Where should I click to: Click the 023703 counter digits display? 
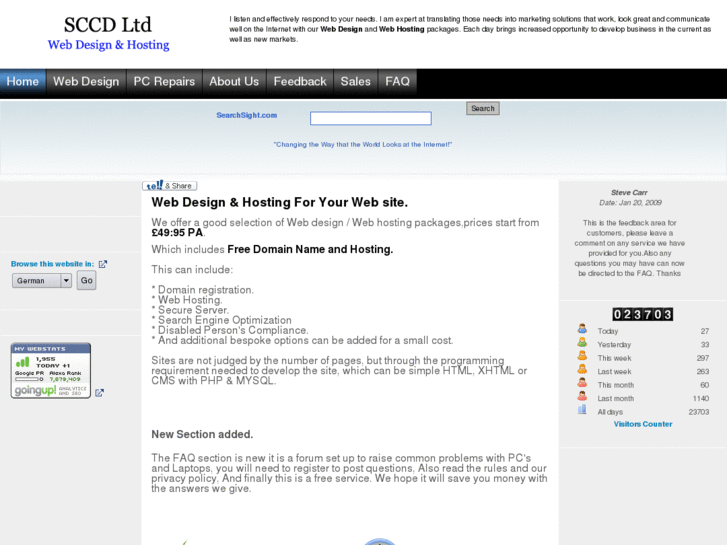pos(643,314)
